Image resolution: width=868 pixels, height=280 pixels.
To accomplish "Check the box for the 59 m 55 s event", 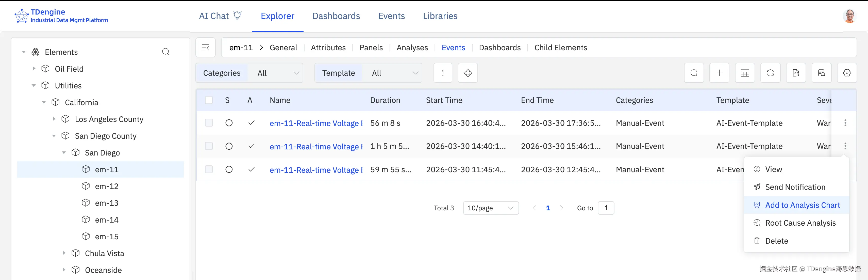I will [x=209, y=169].
